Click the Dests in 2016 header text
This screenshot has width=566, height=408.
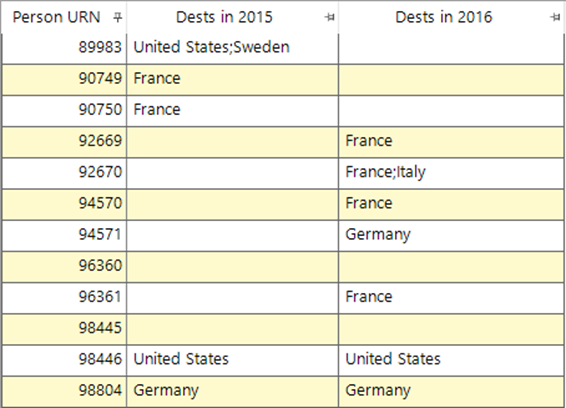tap(444, 17)
